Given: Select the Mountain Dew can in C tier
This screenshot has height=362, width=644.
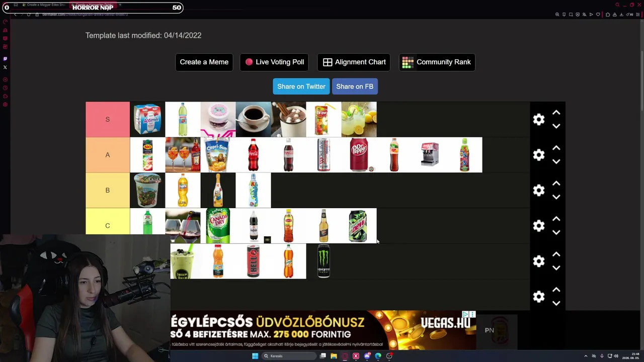Looking at the screenshot, I should 359,226.
